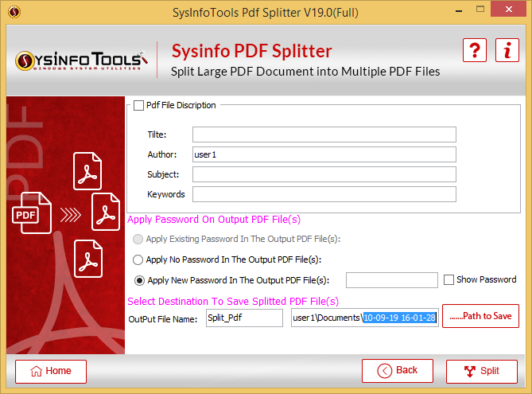This screenshot has height=394, width=532.
Task: Click the house icon on Home button
Action: (x=37, y=371)
